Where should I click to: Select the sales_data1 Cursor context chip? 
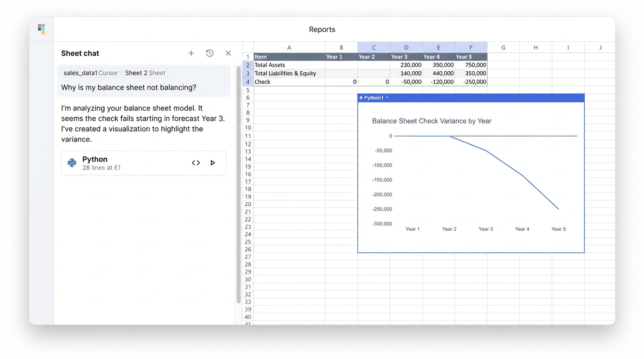pos(91,73)
